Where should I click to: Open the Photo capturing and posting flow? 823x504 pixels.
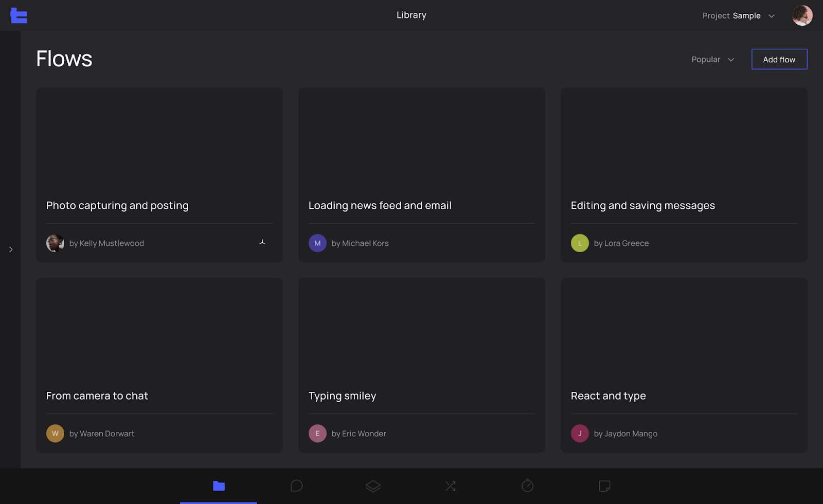(159, 175)
